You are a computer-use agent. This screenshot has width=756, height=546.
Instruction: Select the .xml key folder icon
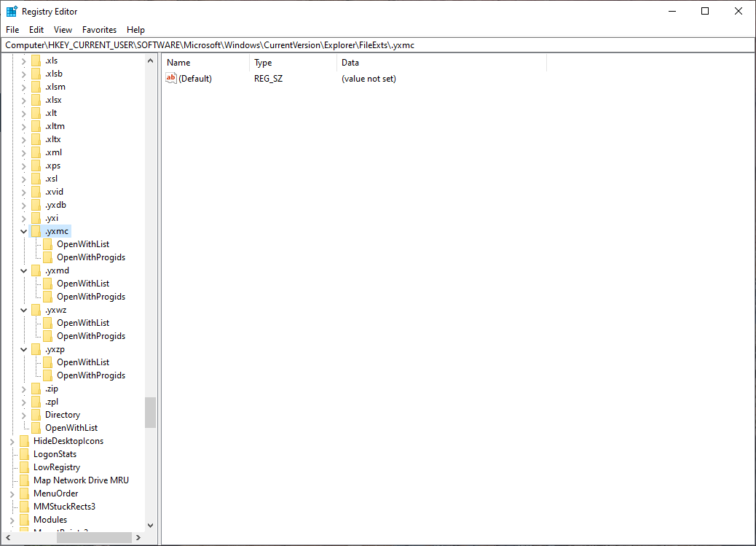pyautogui.click(x=36, y=152)
